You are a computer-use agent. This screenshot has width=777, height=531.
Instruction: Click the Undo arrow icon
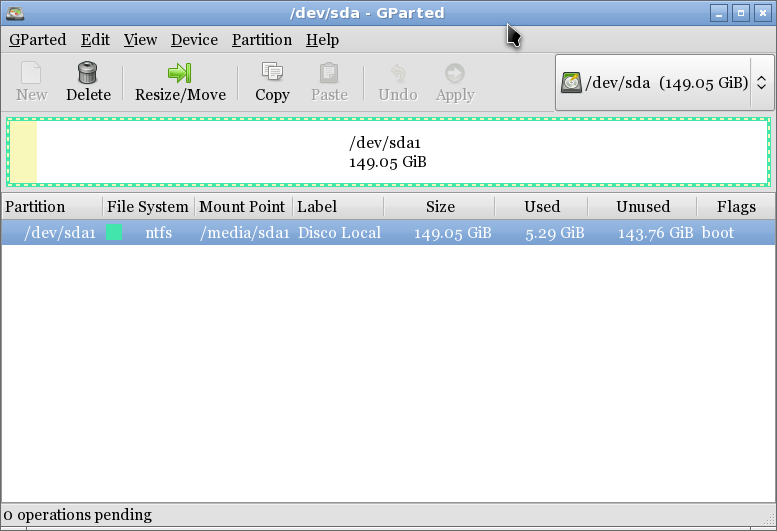click(398, 73)
